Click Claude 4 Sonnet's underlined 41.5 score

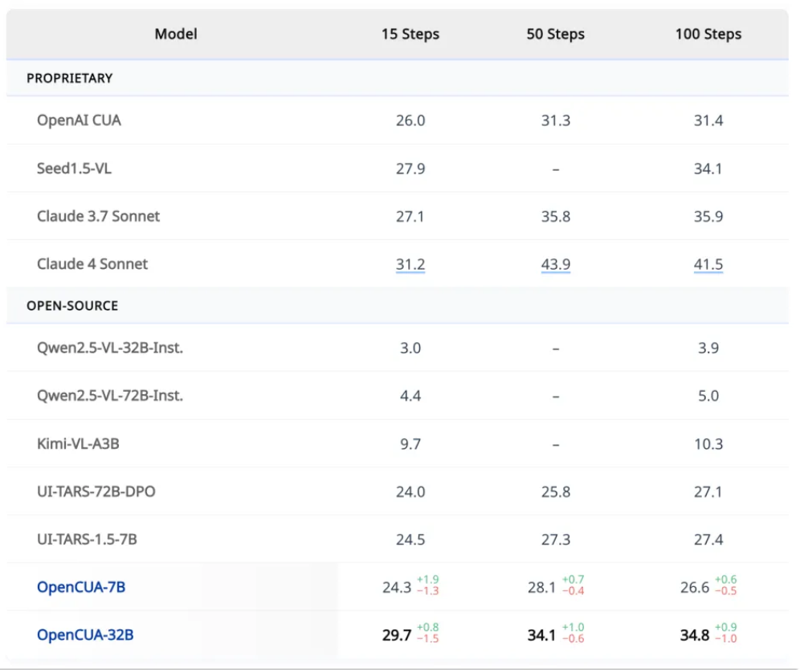point(708,264)
